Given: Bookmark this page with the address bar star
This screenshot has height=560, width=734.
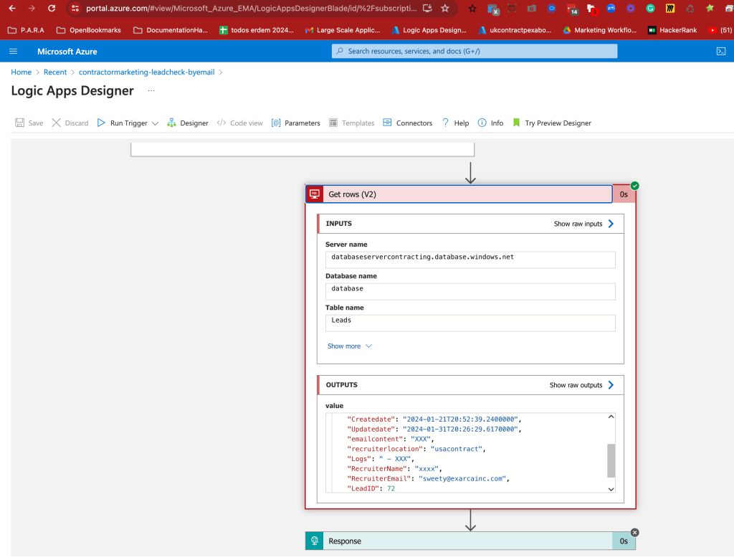Looking at the screenshot, I should pos(445,8).
